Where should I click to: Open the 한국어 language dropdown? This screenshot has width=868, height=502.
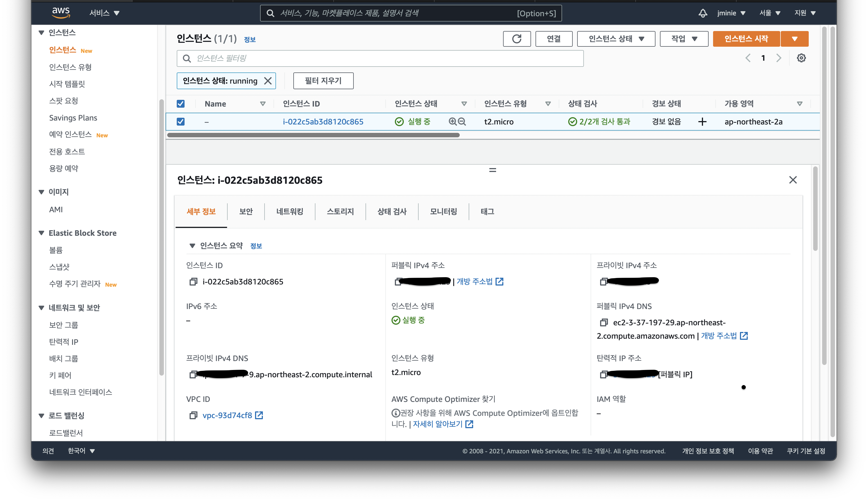tap(81, 451)
